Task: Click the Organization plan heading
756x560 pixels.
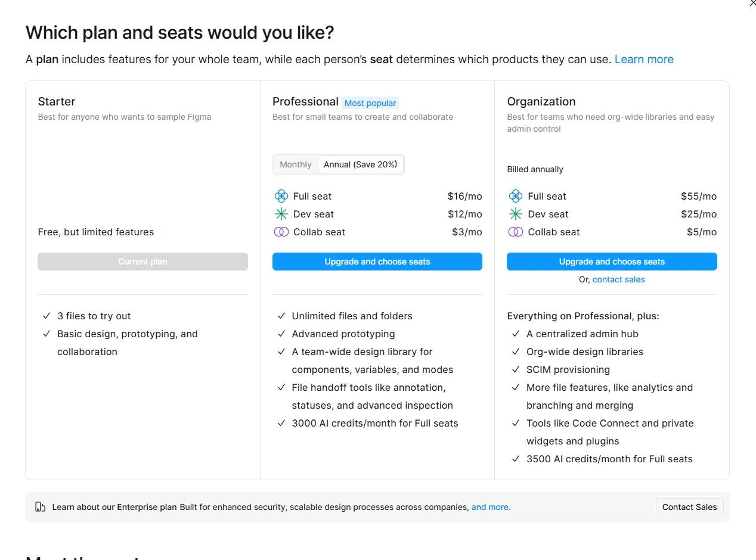Action: [541, 101]
